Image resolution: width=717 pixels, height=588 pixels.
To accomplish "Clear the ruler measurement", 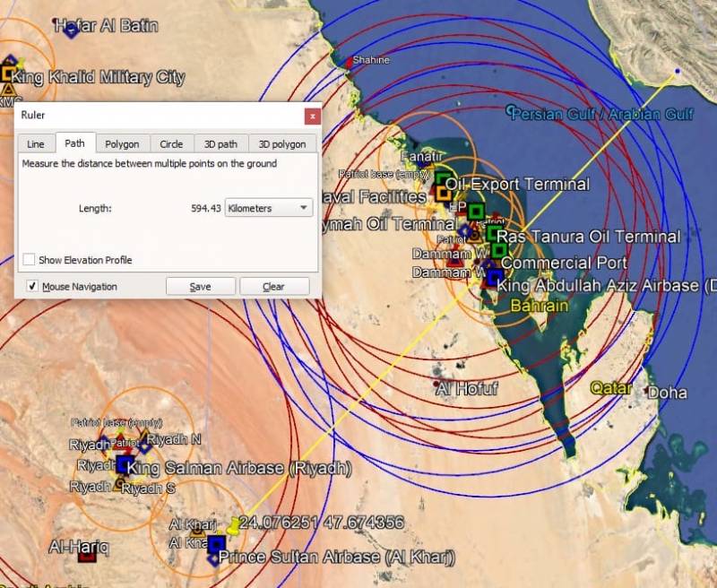I will tap(273, 286).
